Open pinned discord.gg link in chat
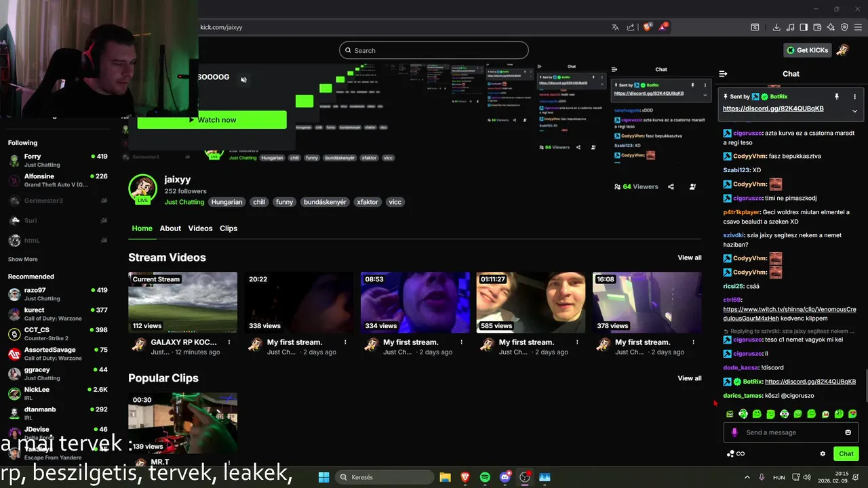 773,108
